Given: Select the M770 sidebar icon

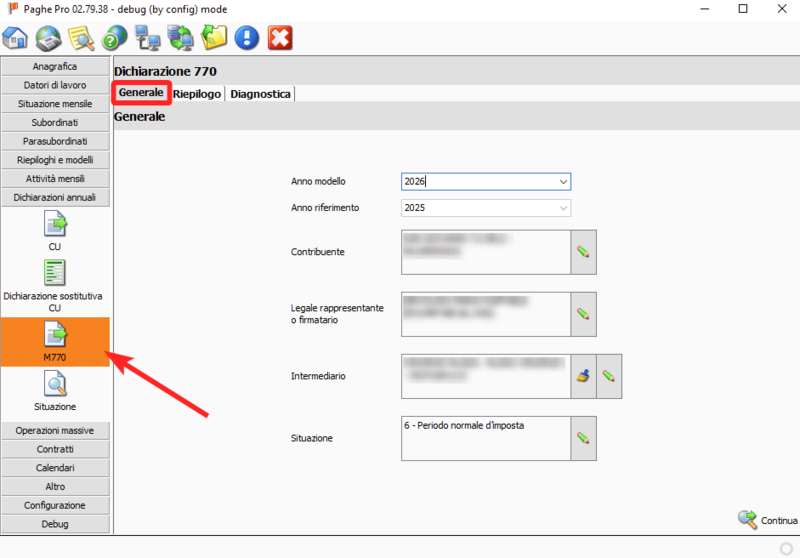Looking at the screenshot, I should pos(55,342).
